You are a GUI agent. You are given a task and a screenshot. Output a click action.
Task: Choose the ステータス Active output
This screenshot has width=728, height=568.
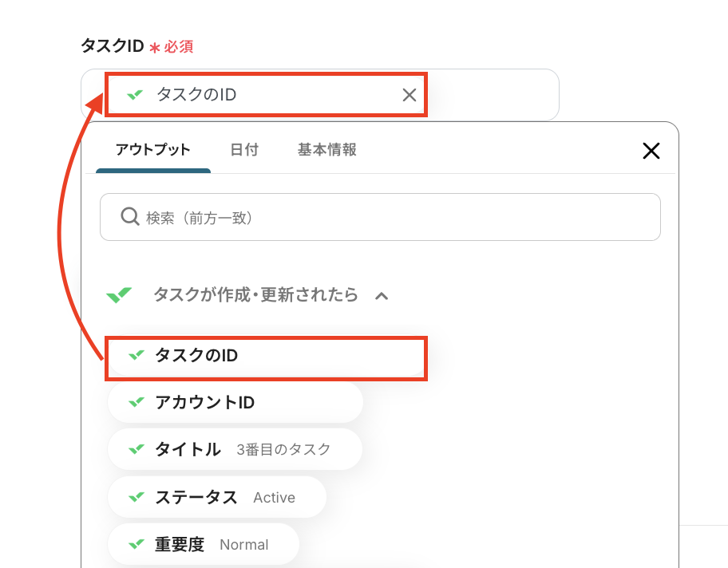pyautogui.click(x=217, y=497)
